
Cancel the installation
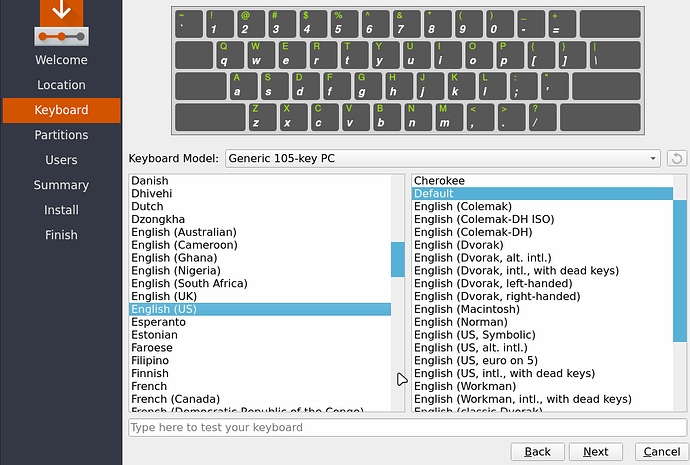tap(662, 452)
